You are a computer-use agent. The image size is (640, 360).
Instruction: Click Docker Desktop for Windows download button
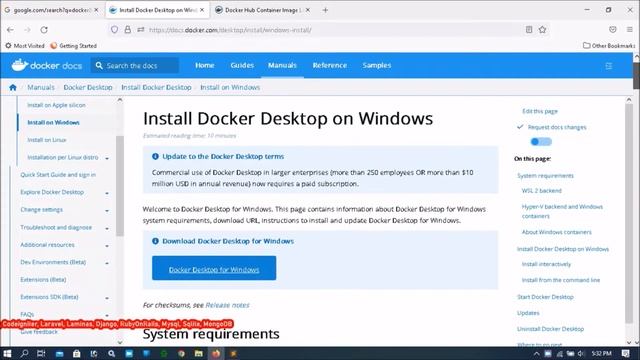pos(214,268)
